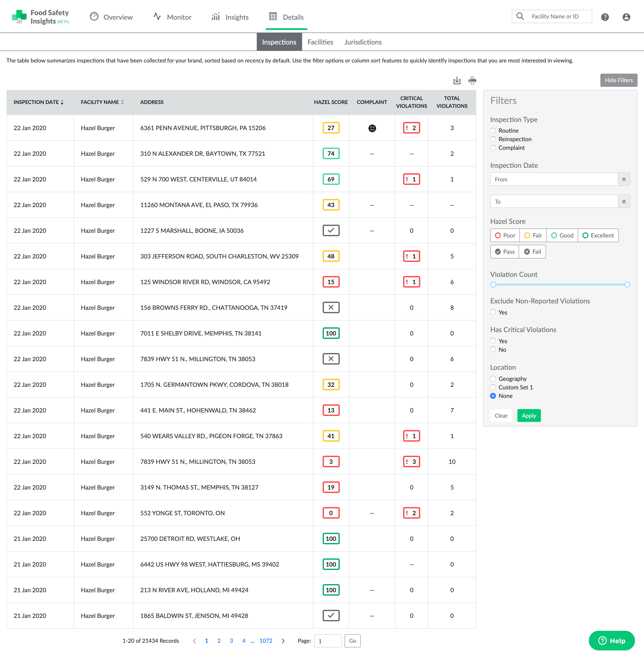Toggle sort on the Inspection Date column

click(x=62, y=102)
